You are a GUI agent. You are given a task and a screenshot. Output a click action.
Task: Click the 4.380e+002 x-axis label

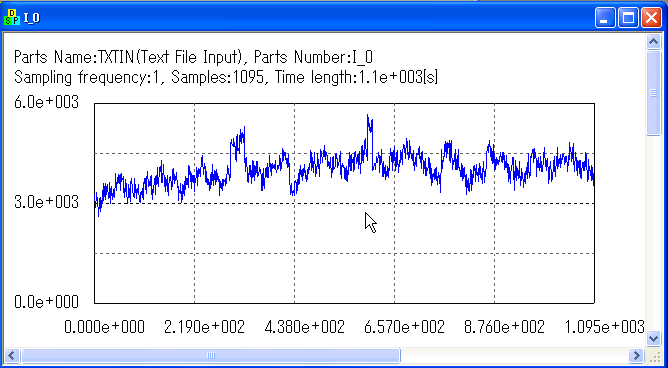click(304, 328)
